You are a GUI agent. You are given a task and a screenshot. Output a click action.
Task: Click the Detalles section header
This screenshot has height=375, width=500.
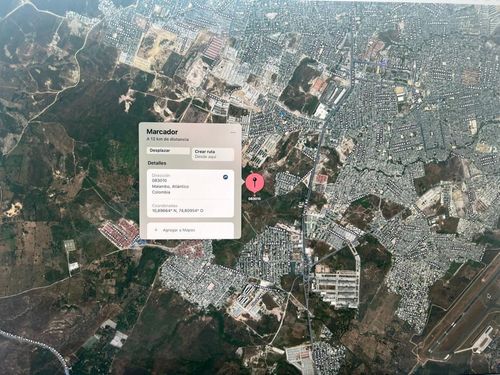[157, 163]
